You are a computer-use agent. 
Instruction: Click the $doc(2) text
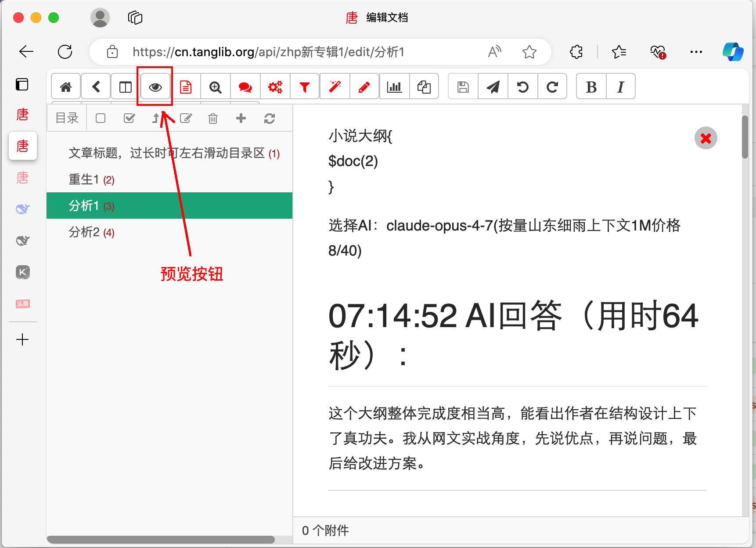tap(353, 161)
